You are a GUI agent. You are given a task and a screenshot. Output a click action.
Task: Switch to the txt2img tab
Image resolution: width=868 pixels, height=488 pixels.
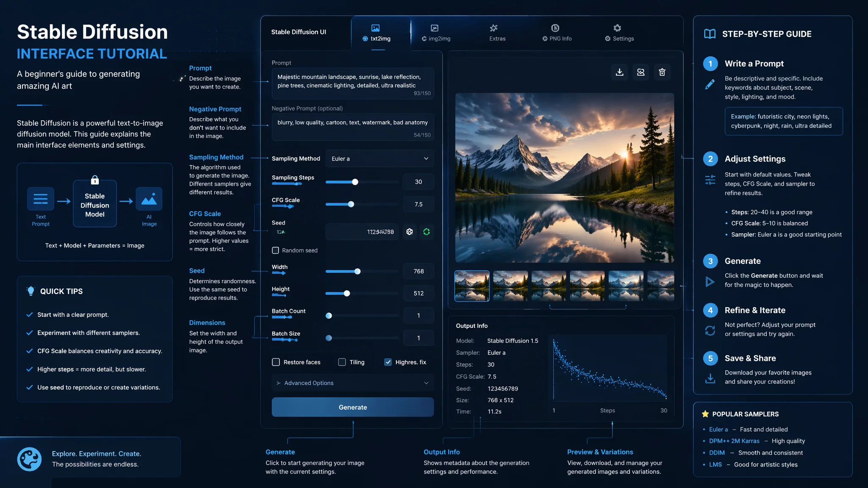381,34
